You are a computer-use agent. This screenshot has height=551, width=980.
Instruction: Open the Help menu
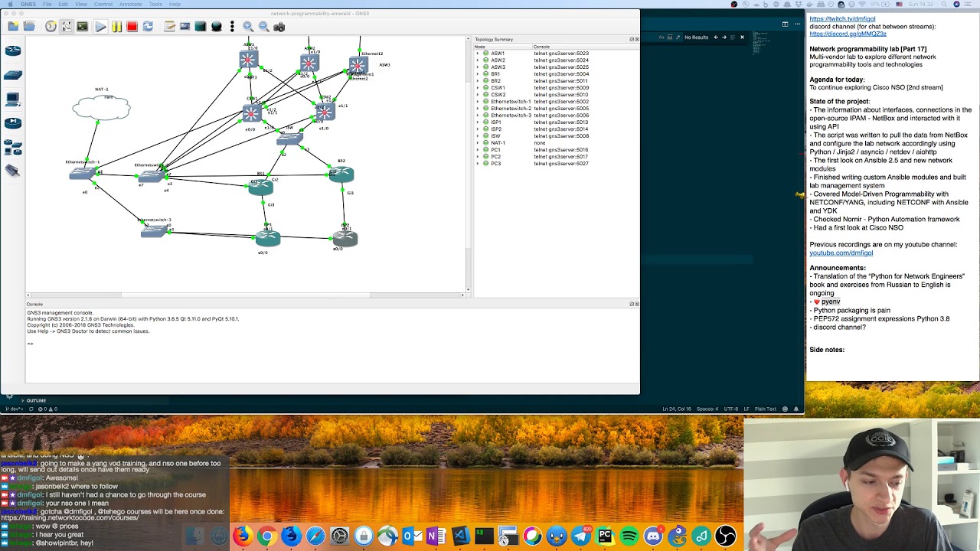pyautogui.click(x=175, y=4)
